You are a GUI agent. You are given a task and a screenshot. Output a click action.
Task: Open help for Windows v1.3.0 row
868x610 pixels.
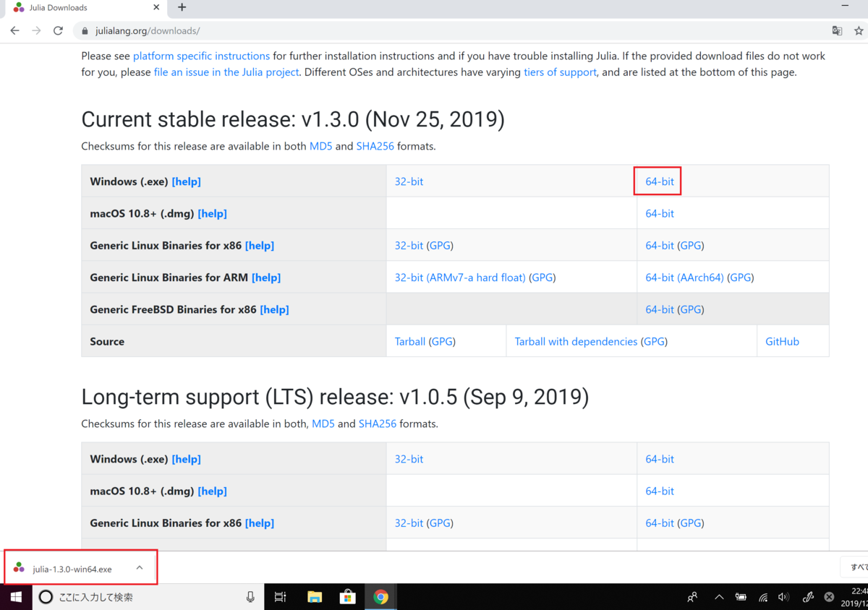(186, 181)
